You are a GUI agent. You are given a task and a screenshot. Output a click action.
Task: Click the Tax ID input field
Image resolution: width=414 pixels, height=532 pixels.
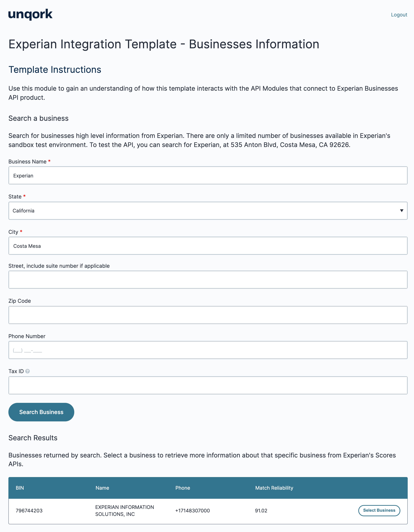click(208, 385)
